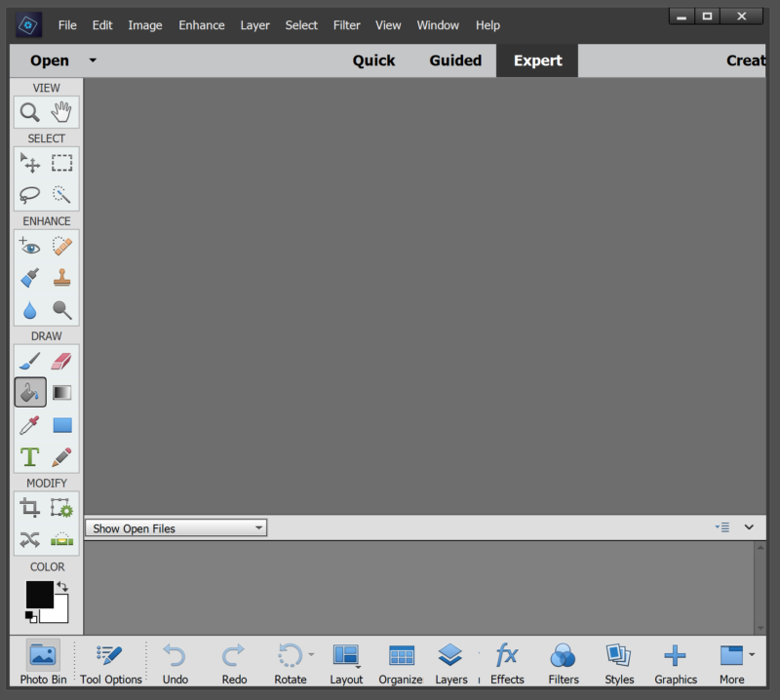Toggle the Photo Bin panel
Screen dimensions: 780x700
(43, 662)
